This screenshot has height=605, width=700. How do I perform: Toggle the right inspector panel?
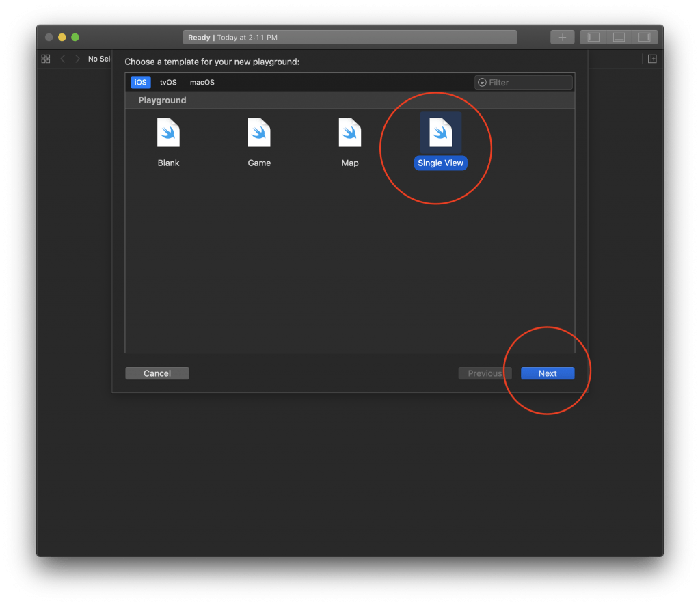coord(644,38)
